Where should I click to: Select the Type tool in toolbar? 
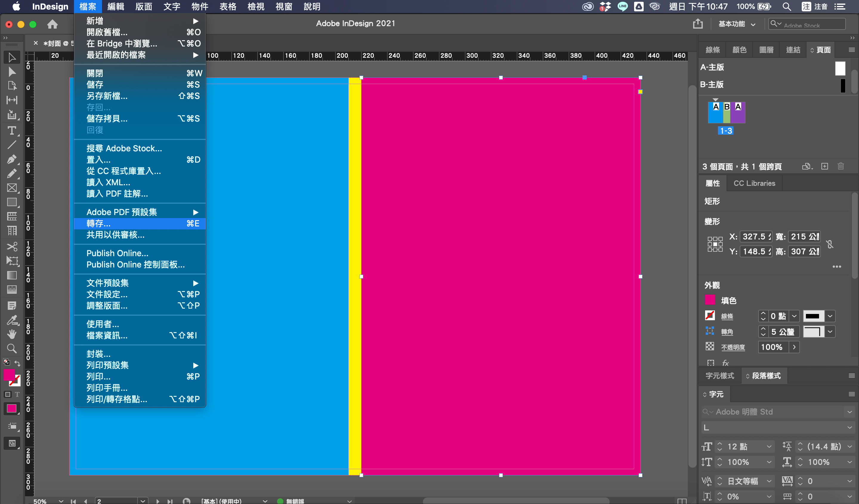point(12,130)
